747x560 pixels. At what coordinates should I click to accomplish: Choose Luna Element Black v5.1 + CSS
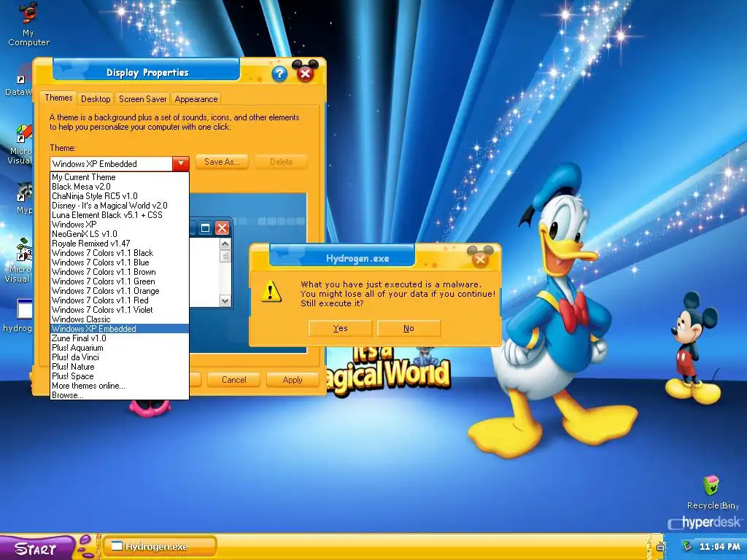120,215
